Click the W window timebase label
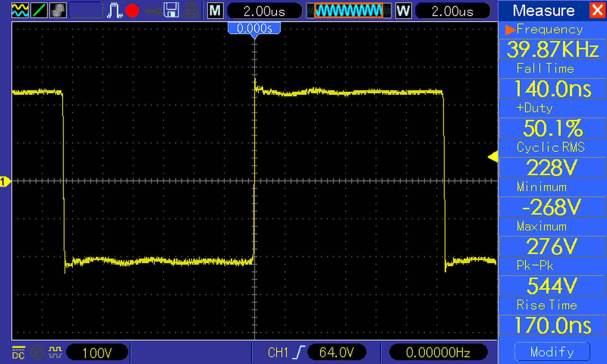Image resolution: width=607 pixels, height=364 pixels. [x=403, y=10]
